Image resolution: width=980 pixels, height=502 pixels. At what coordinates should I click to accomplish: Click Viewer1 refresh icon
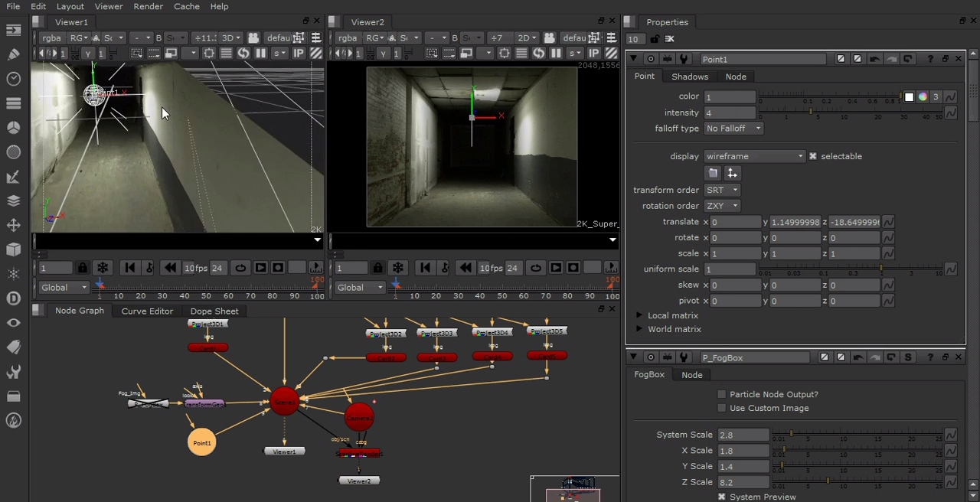point(243,53)
